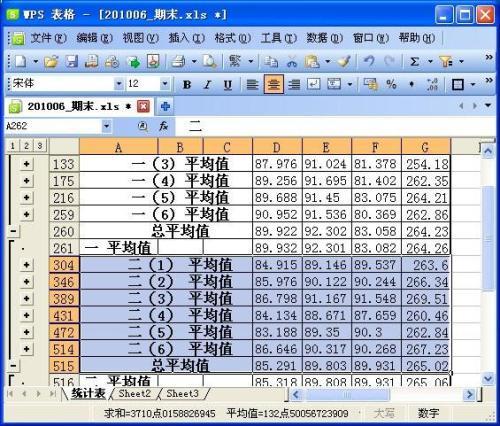Click the Format Painter brush icon
Image resolution: width=500 pixels, height=426 pixels.
click(x=344, y=61)
